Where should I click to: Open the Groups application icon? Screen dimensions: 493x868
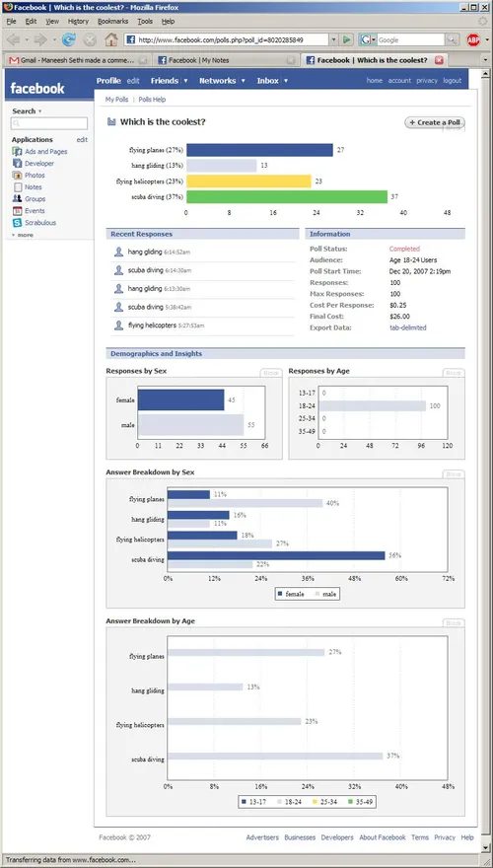coord(17,198)
